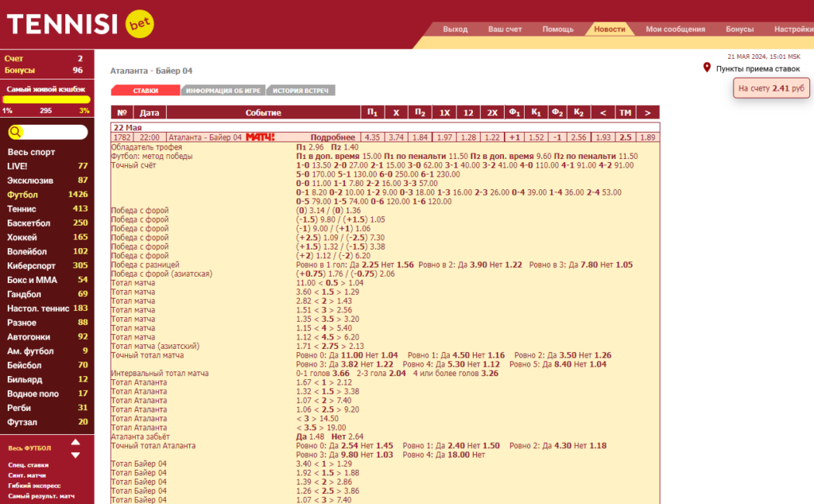Click into the sidebar search field
814x504 pixels.
[54, 132]
